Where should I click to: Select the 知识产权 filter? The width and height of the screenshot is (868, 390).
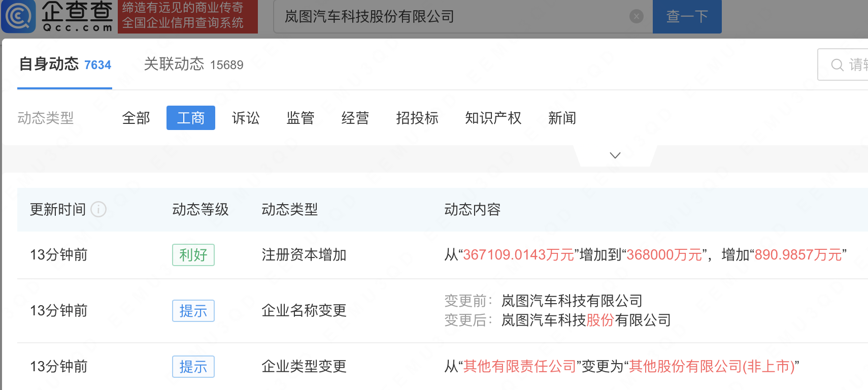(493, 118)
